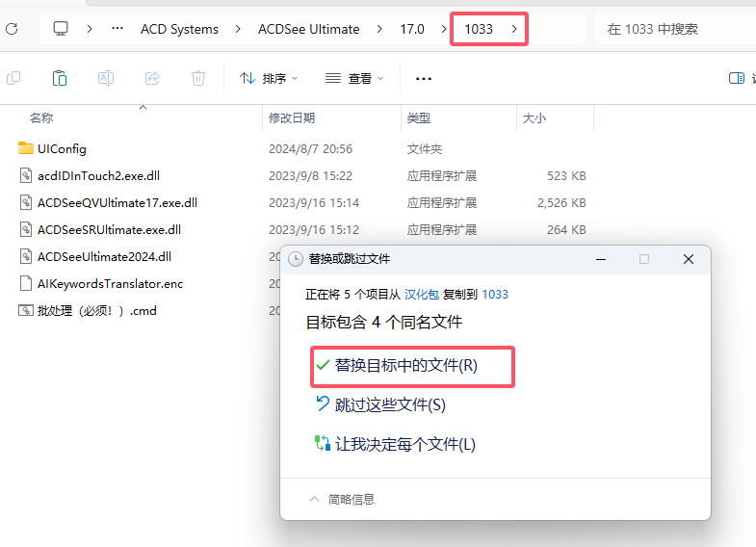Click the 文件夹 type cell
This screenshot has height=547, width=756.
pyautogui.click(x=425, y=149)
